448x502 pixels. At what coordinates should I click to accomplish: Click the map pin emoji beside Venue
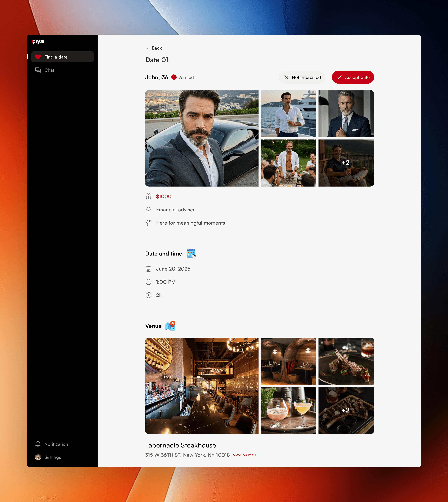point(170,326)
